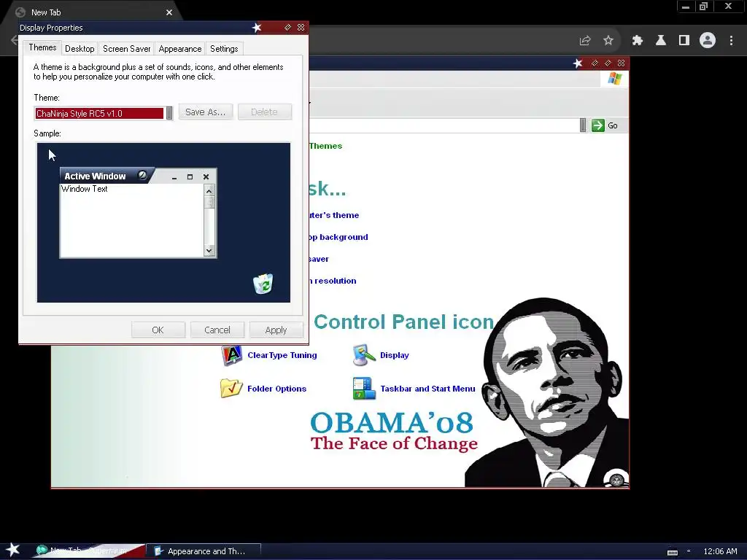
Task: Open Folder Options link
Action: 276,389
